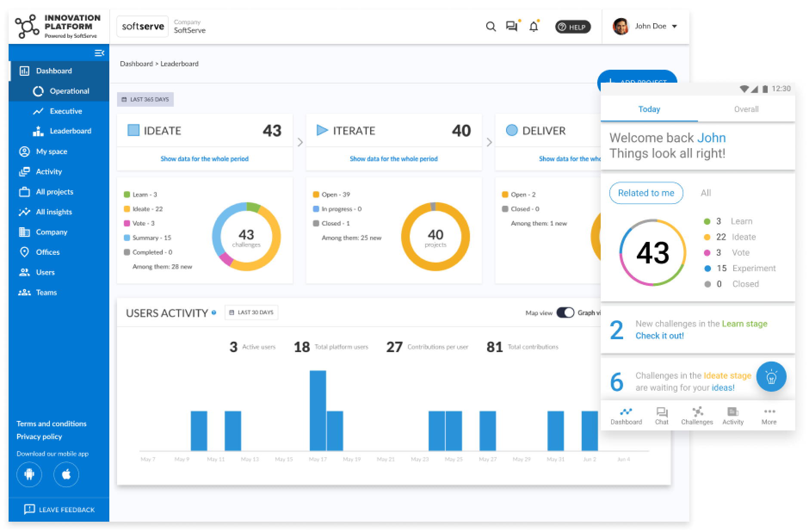Click chevron arrow between IDEATE and ITERATE
The width and height of the screenshot is (809, 532).
(300, 142)
